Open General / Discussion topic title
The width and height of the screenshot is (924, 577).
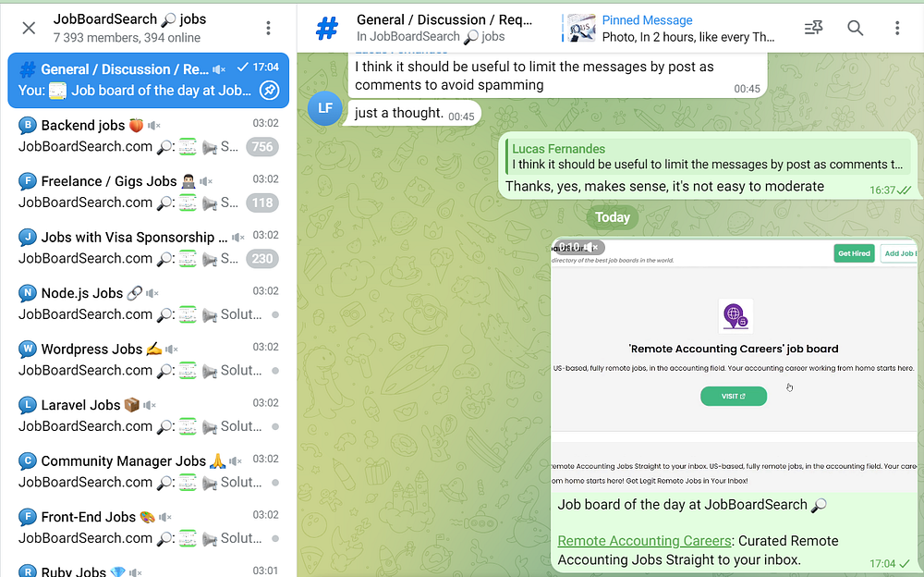[x=444, y=20]
